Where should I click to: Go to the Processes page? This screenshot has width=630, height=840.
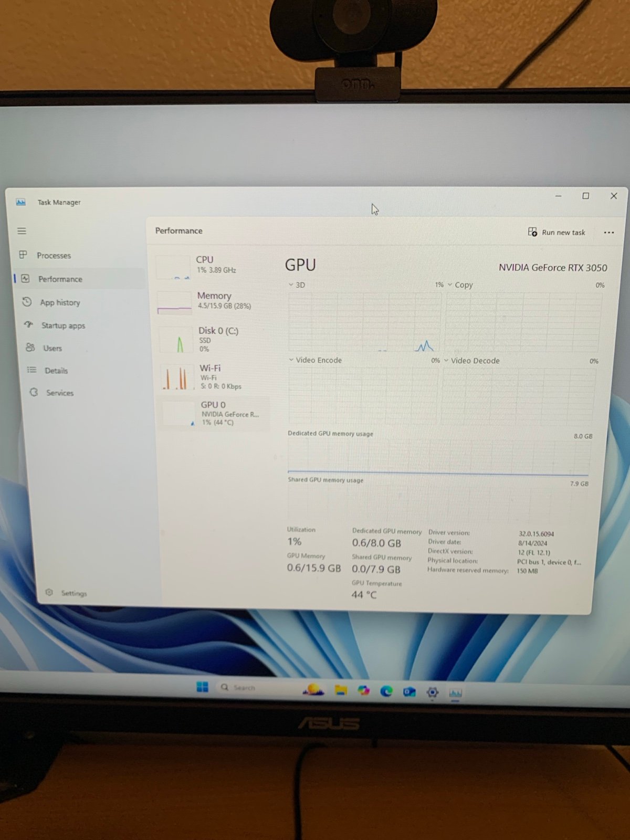tap(54, 256)
